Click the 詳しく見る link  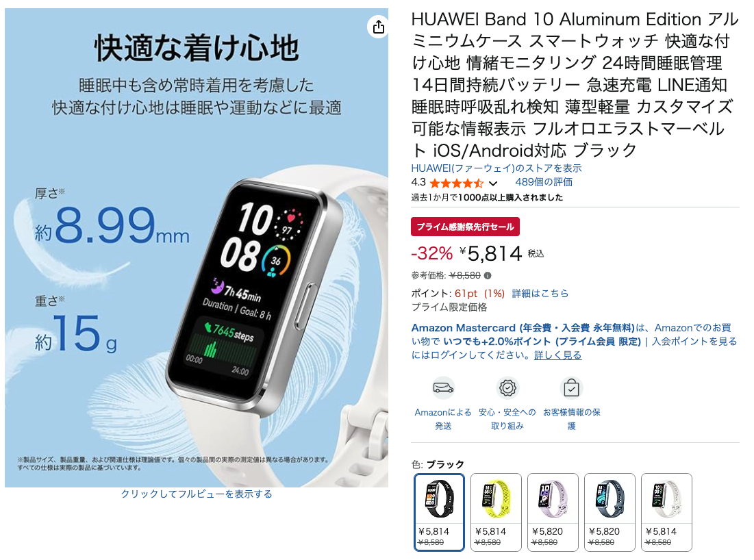(x=558, y=355)
